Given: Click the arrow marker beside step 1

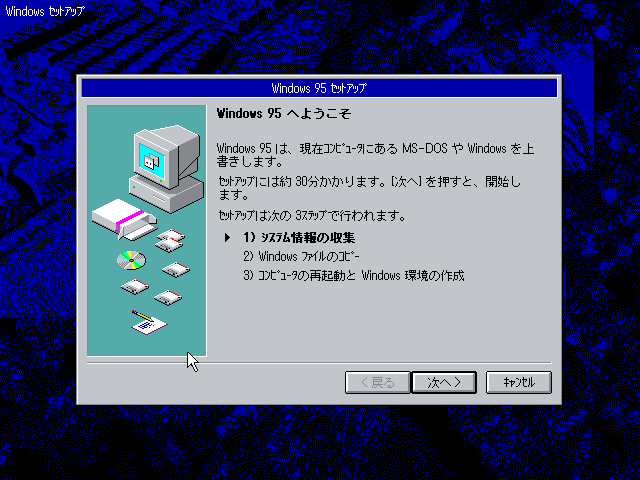Looking at the screenshot, I should 227,238.
